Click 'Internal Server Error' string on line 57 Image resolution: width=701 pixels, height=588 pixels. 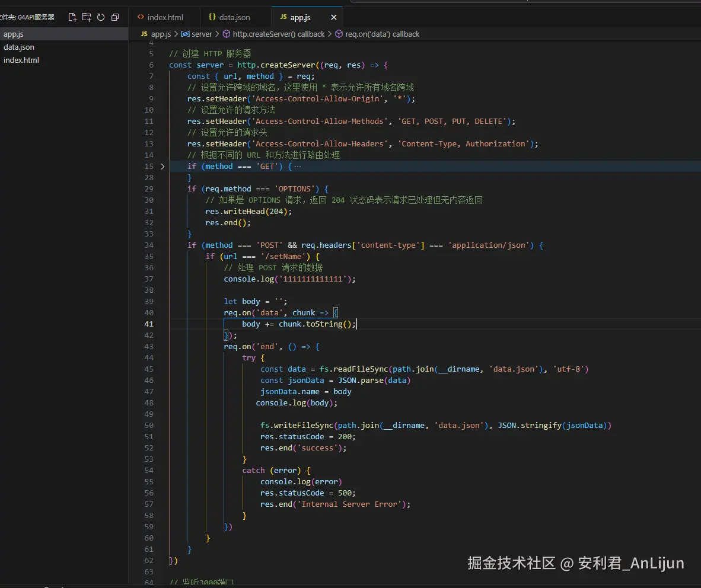(349, 504)
